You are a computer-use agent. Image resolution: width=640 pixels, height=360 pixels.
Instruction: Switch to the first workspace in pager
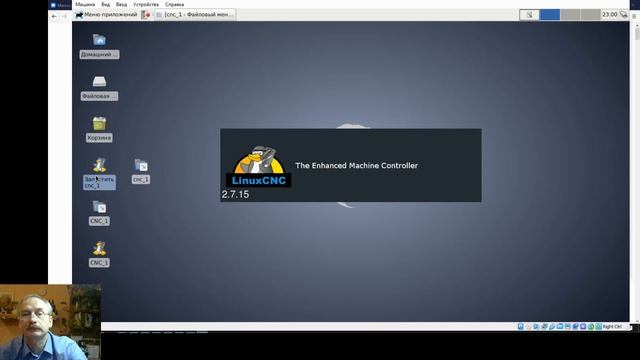[x=529, y=15]
